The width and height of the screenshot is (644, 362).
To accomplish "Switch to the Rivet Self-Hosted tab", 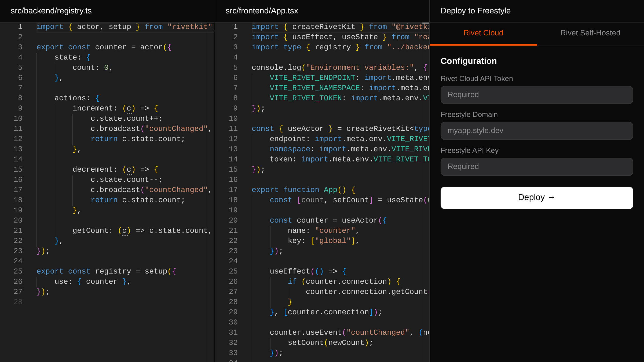I will click(590, 33).
